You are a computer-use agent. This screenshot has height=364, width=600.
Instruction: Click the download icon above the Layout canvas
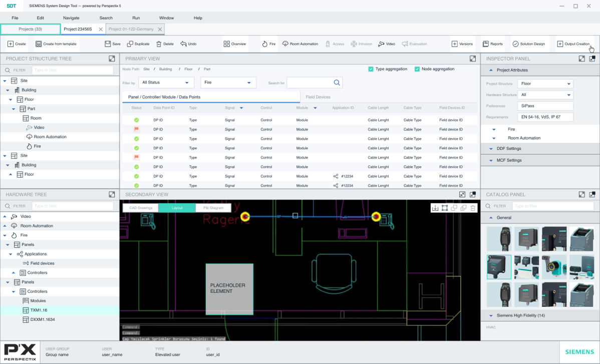435,207
